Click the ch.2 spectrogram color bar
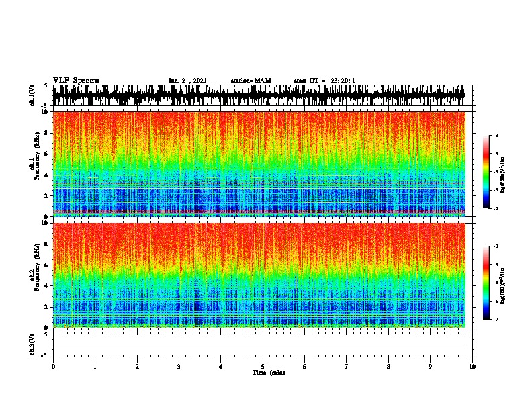 [486, 283]
